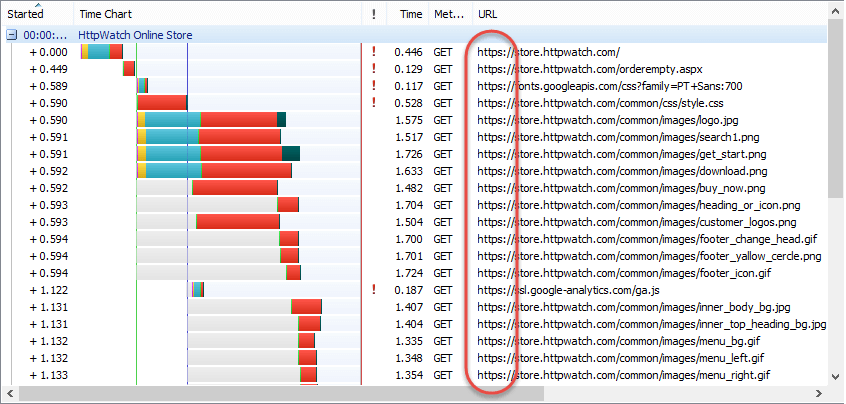Click the Method column header
The image size is (846, 404).
point(451,13)
